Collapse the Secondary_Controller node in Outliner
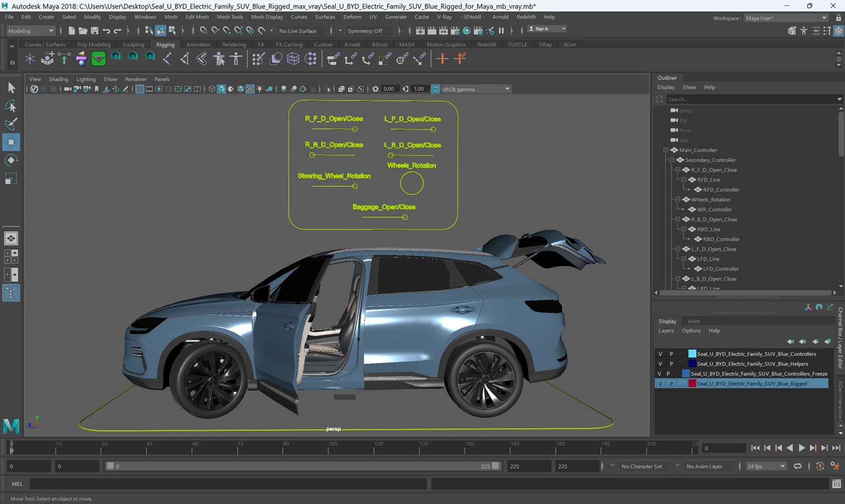This screenshot has width=845, height=504. [672, 160]
